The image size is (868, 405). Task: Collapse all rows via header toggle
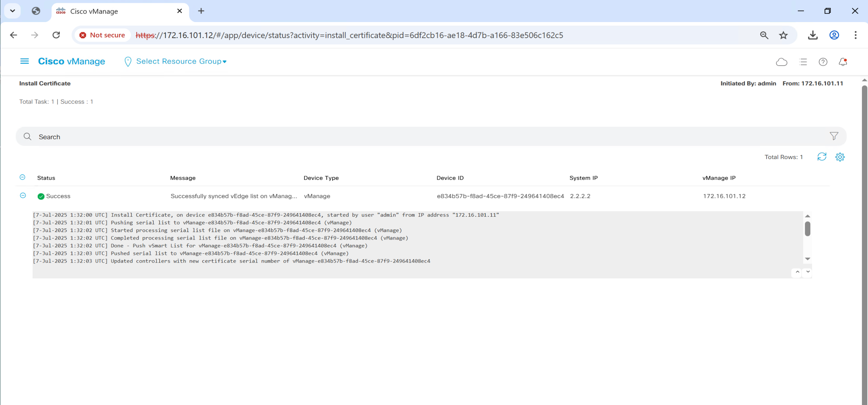22,177
